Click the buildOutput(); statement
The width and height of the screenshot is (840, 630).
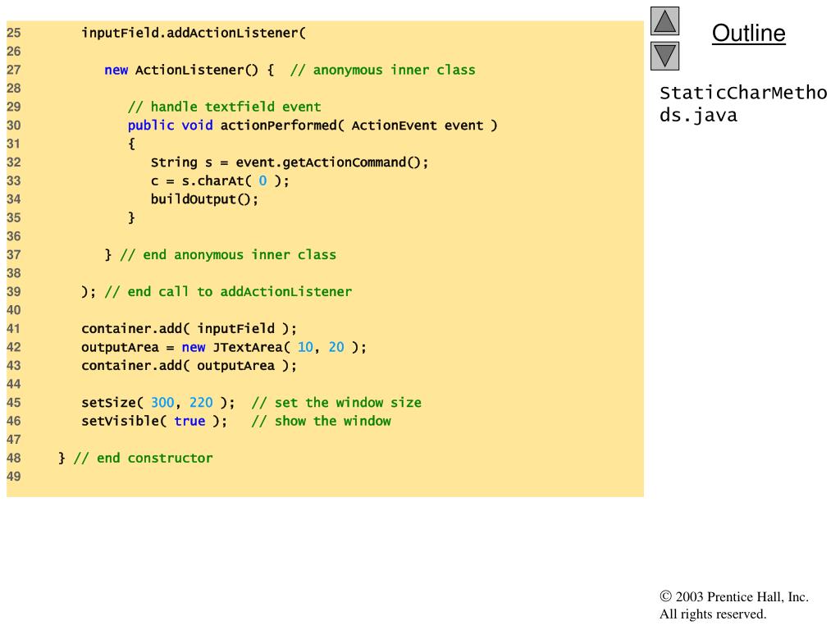(x=204, y=199)
